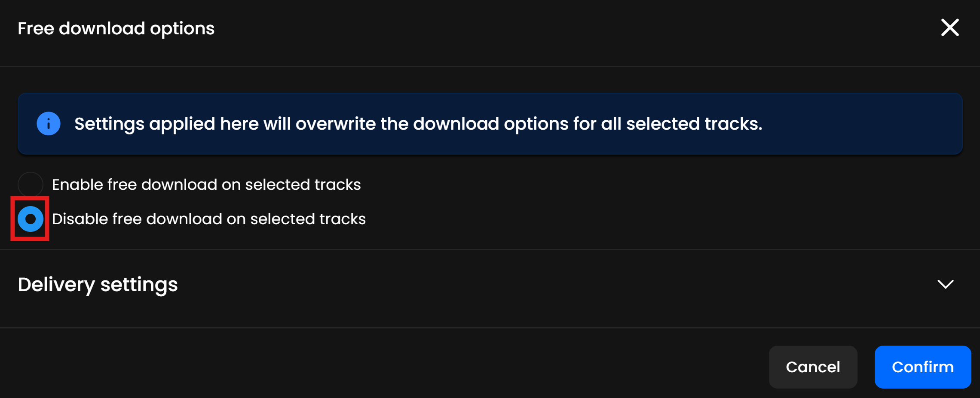
Task: Click the dark gray Cancel button
Action: click(x=813, y=367)
